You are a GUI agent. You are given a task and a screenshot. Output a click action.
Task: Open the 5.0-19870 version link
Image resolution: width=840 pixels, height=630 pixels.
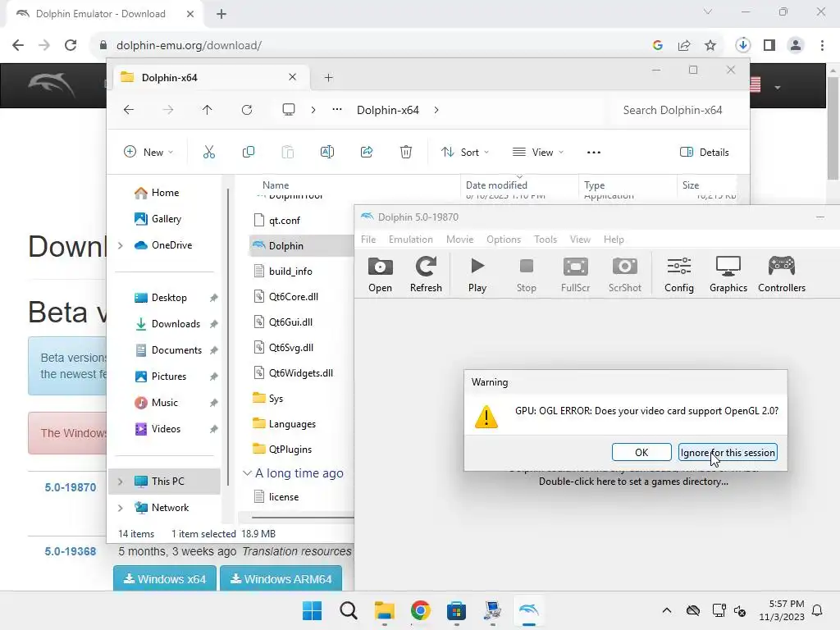[x=71, y=487]
